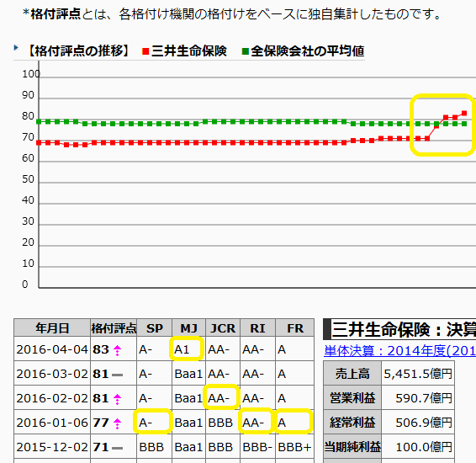
Task: Click pink up arrow in 2016-02-02 row
Action: coord(117,399)
